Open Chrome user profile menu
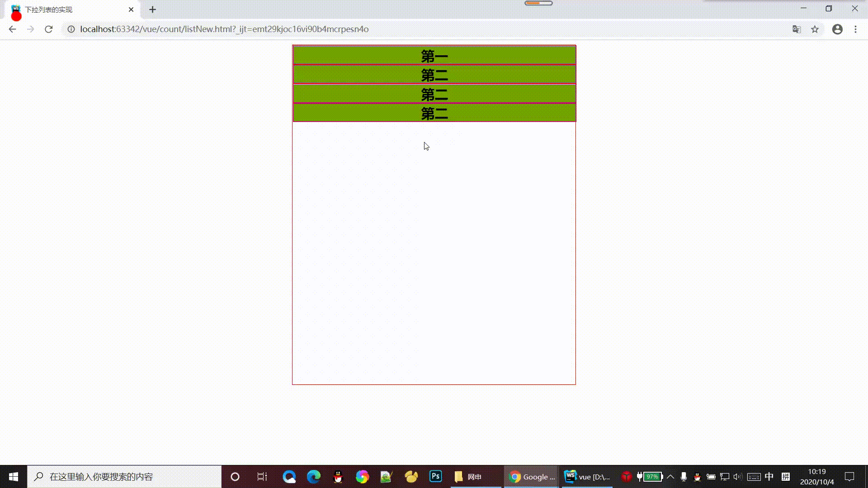The width and height of the screenshot is (868, 488). [837, 29]
